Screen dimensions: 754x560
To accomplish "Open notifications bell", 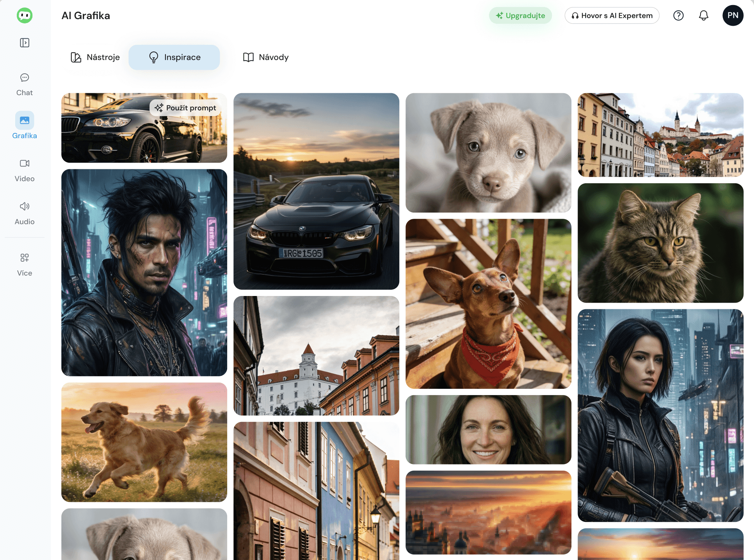I will pos(703,16).
